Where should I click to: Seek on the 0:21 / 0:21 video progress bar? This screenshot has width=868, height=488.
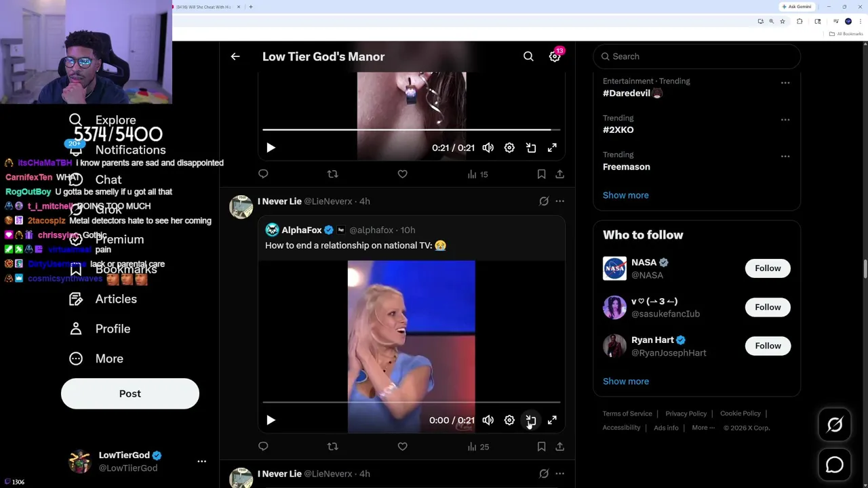pyautogui.click(x=412, y=129)
